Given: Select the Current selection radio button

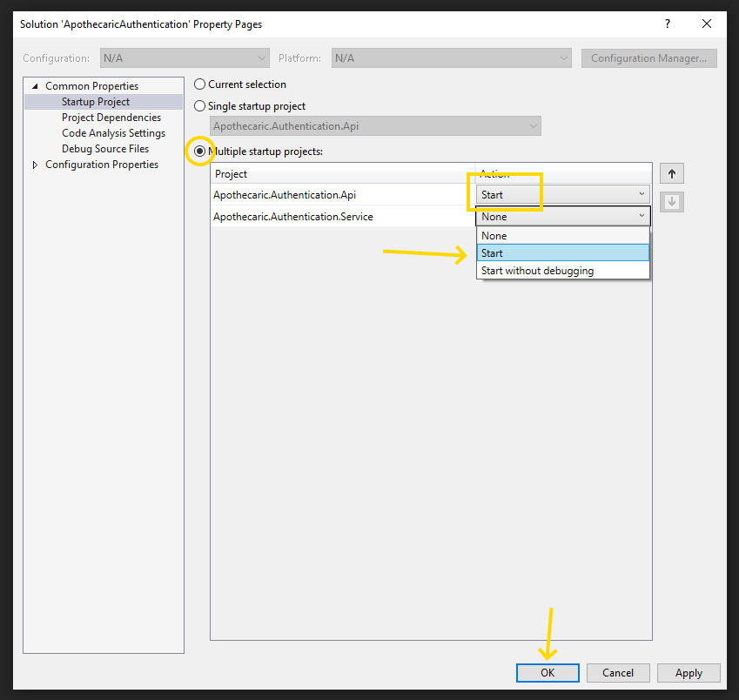Looking at the screenshot, I should click(x=200, y=84).
